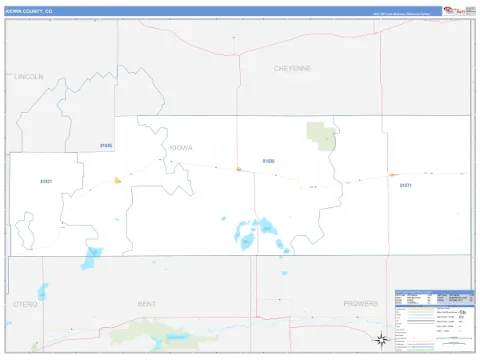
Task: Click the compass rose icon
Action: (382, 340)
